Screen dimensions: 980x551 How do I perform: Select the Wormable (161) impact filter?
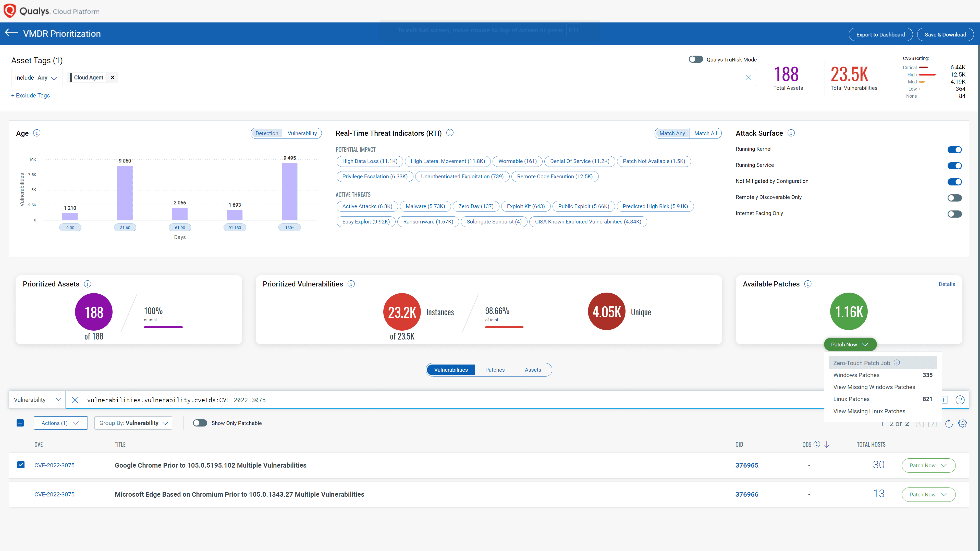[517, 161]
